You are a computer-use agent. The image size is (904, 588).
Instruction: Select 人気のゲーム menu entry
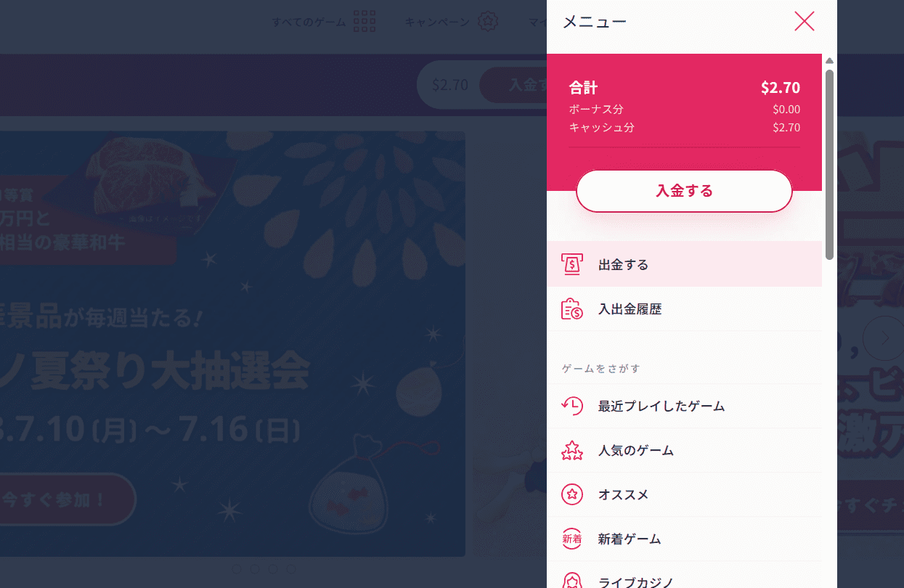pyautogui.click(x=684, y=451)
